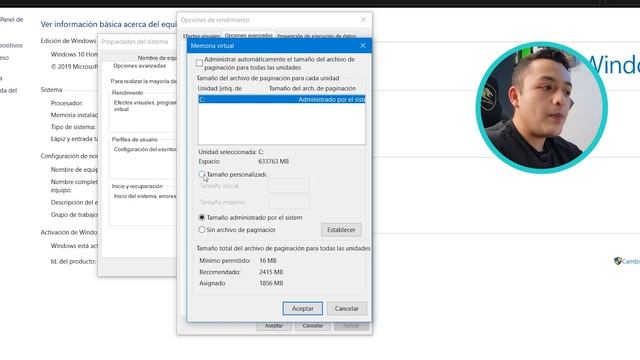Click Recomendado value 2415 MB
Viewport: 640px width, 360px height.
271,272
